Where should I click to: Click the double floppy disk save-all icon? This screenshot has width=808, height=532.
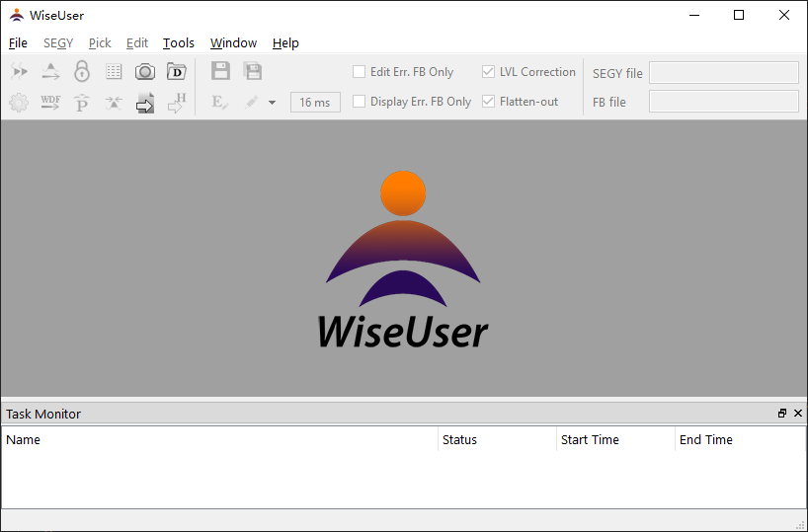click(x=253, y=71)
